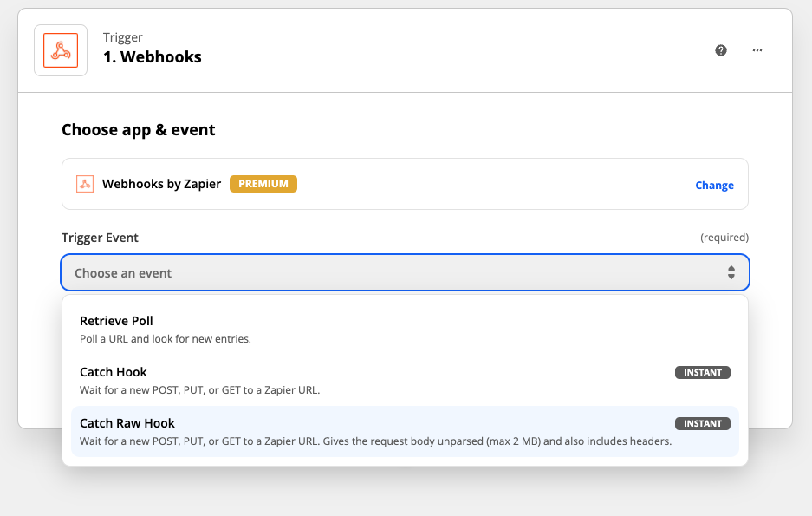Click the dropdown up-down arrow indicator
The height and width of the screenshot is (516, 812).
point(731,272)
